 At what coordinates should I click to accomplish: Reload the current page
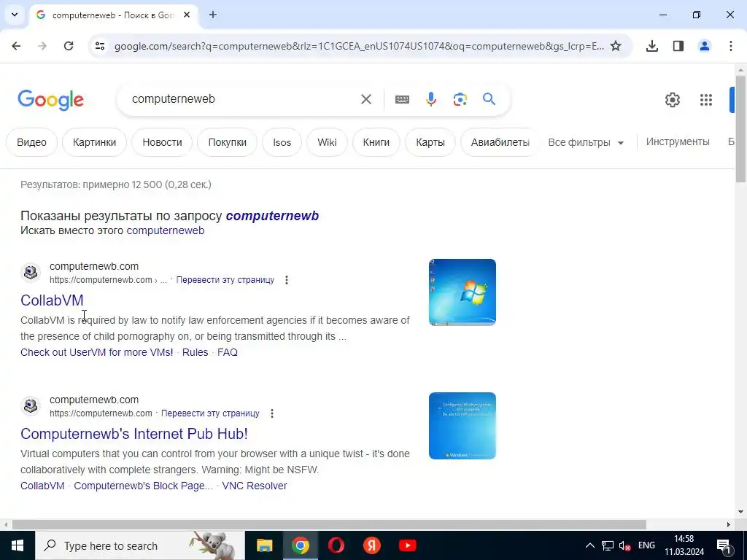tap(69, 46)
